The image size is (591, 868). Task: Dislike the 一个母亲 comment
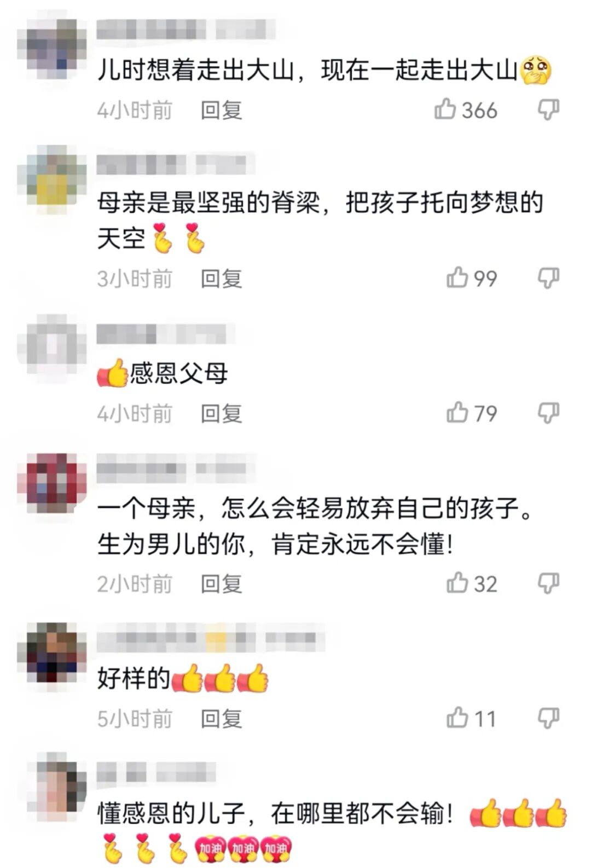click(x=548, y=583)
